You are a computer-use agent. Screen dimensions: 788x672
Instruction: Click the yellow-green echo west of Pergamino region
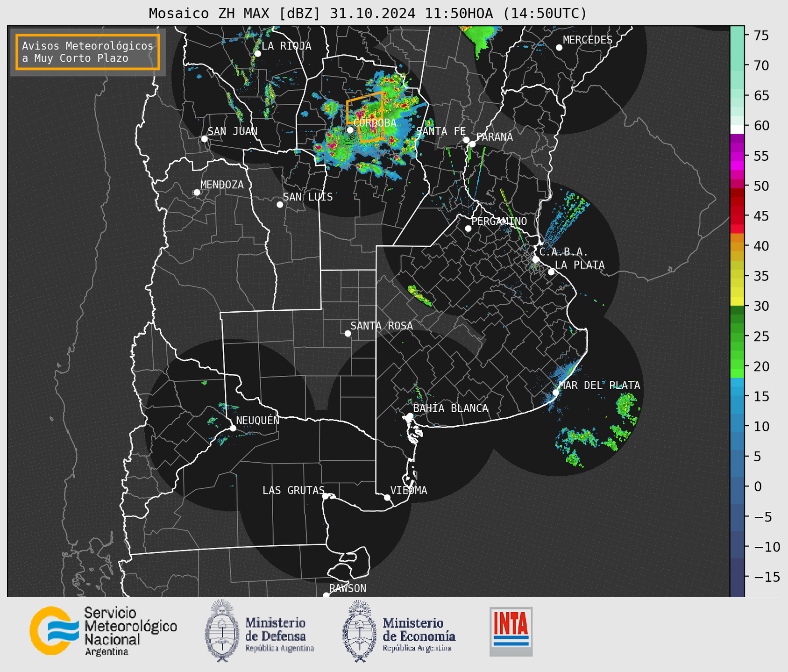419,296
